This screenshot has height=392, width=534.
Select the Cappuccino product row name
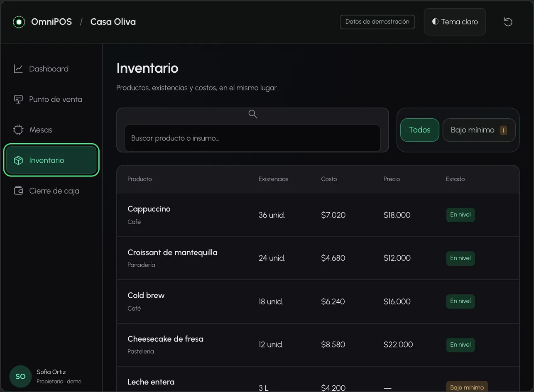coord(149,209)
